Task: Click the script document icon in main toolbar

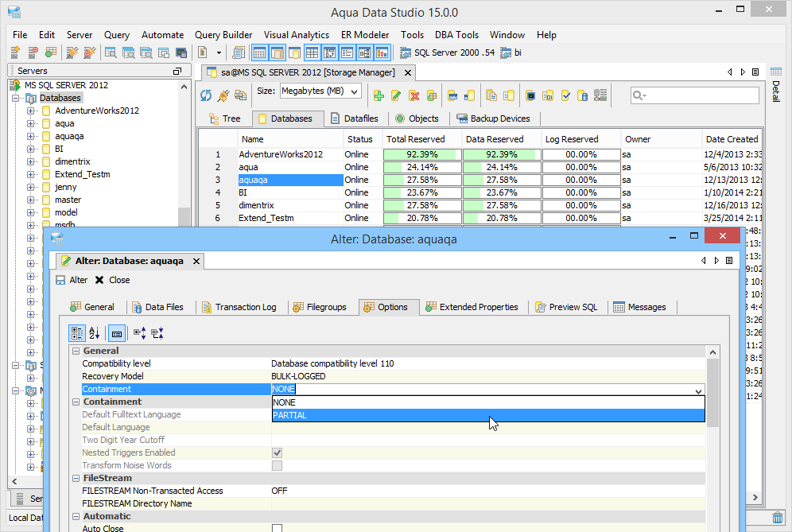Action: point(203,52)
